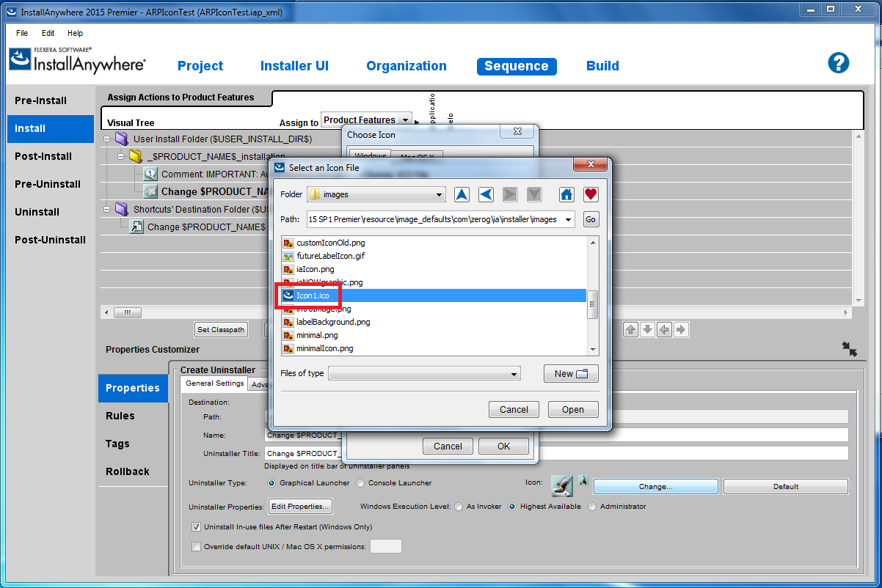Click the file list vertical scrollbar thumb

tap(593, 304)
